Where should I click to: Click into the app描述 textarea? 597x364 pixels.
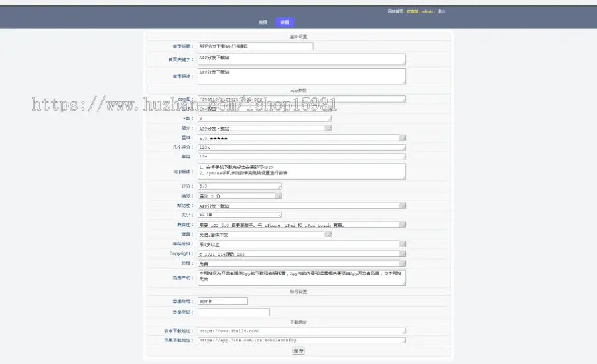(x=302, y=171)
